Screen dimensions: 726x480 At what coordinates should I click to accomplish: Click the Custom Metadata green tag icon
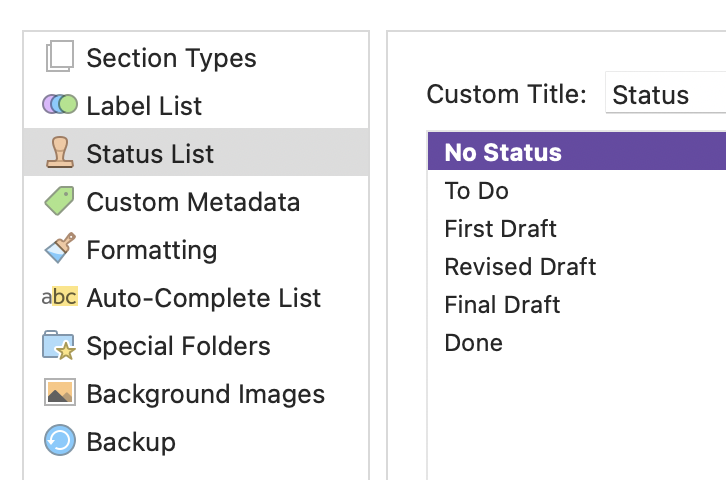59,201
